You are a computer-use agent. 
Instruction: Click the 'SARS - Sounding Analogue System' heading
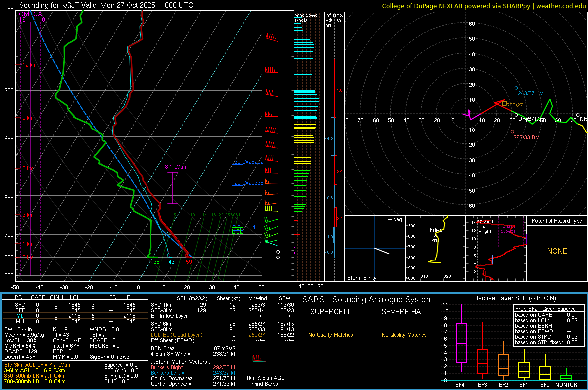pos(368,300)
